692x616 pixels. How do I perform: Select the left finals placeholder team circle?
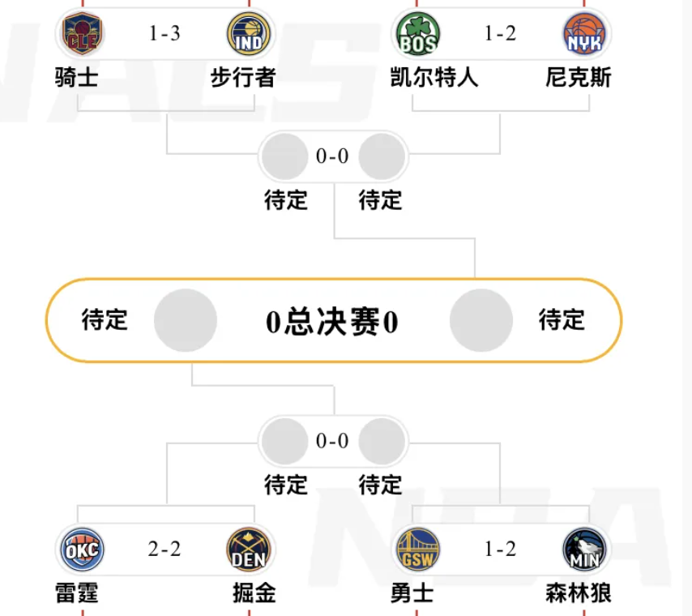pyautogui.click(x=186, y=320)
